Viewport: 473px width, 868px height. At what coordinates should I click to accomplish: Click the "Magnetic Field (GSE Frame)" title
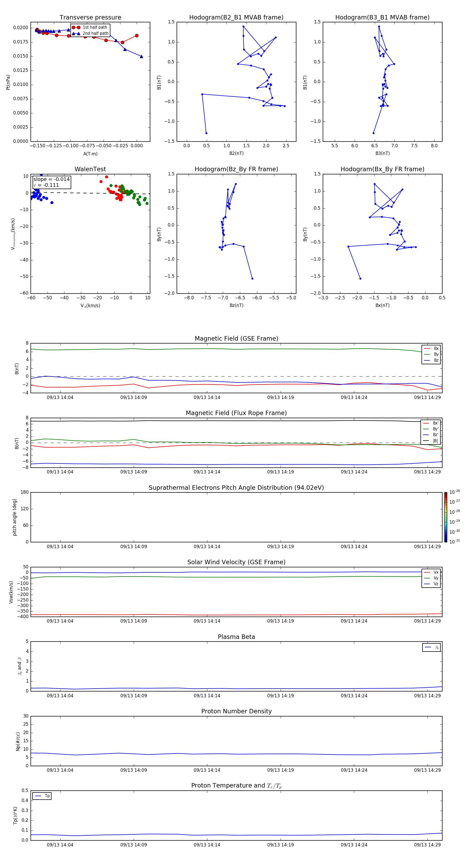click(x=236, y=339)
